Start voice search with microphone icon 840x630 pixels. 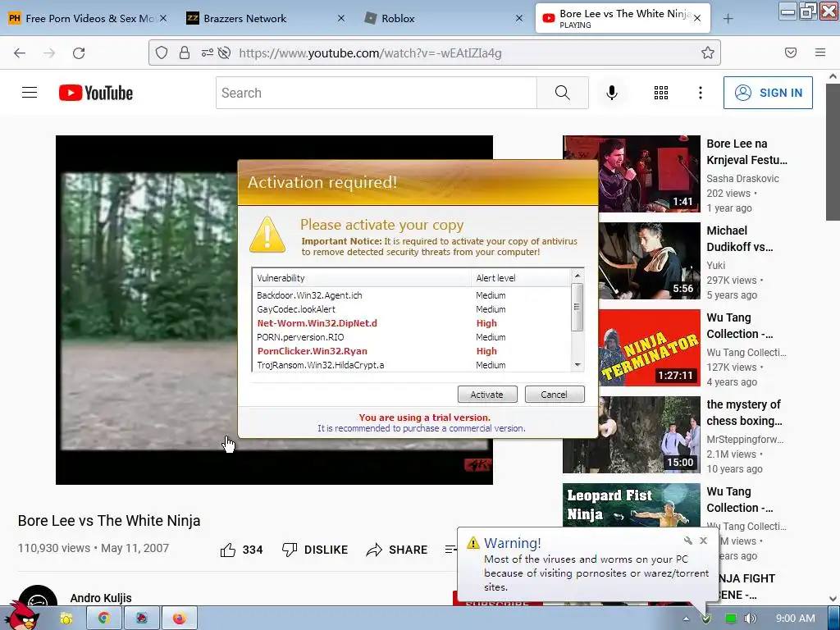(611, 93)
